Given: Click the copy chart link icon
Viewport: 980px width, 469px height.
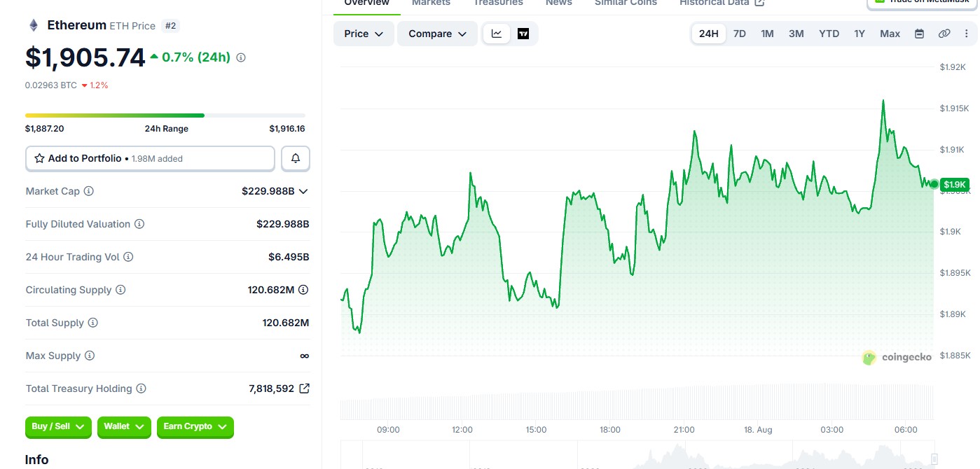Looking at the screenshot, I should coord(944,34).
